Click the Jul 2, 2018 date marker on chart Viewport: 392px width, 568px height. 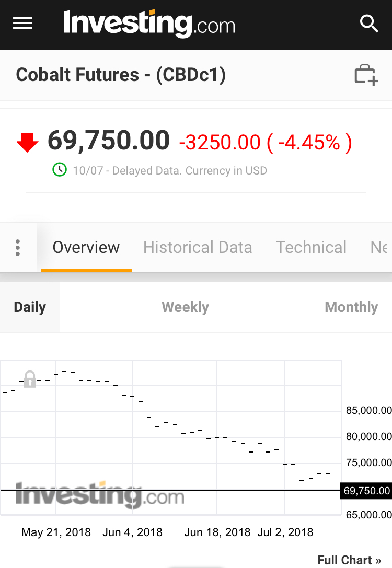[x=285, y=532]
